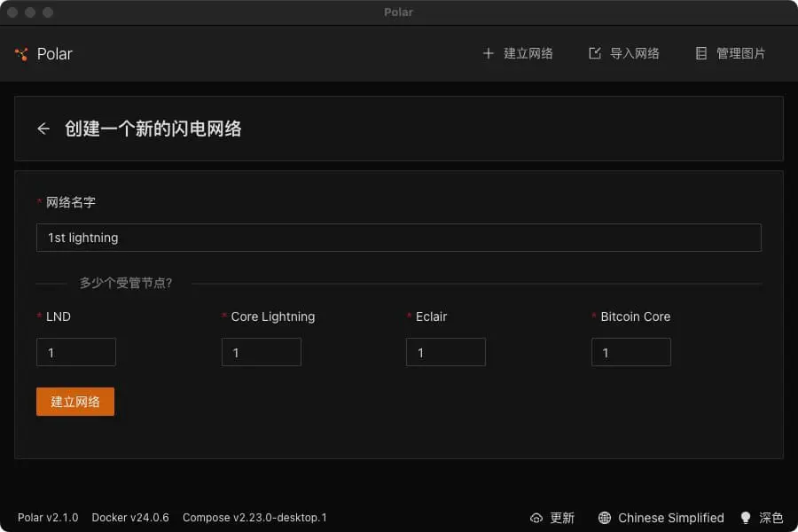Focus the Eclair node count field

point(445,352)
